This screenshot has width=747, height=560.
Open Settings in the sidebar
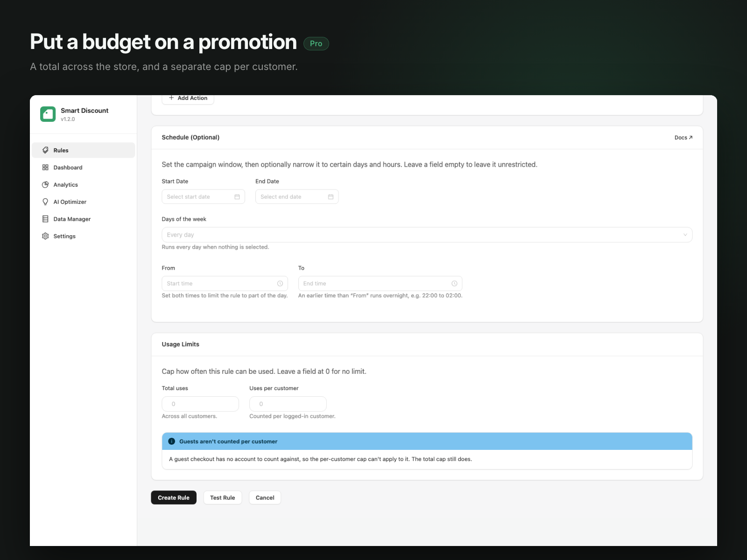click(x=83, y=236)
